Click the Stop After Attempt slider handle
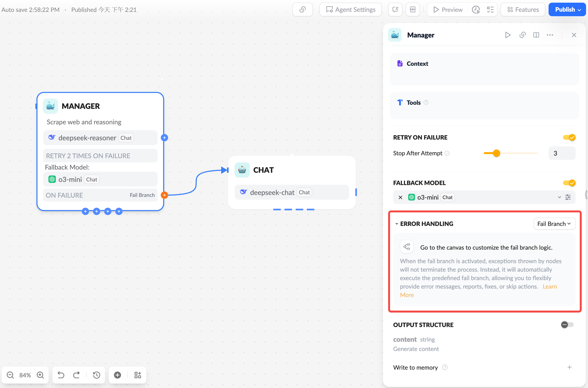This screenshot has height=388, width=588. coord(496,153)
